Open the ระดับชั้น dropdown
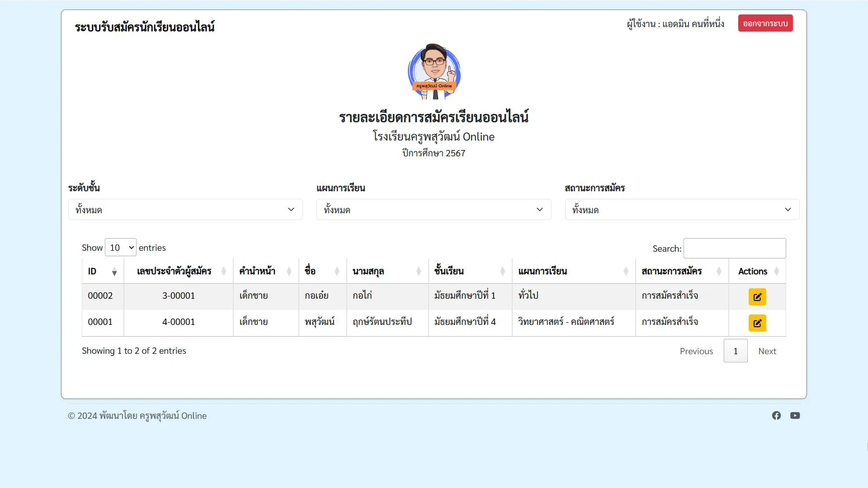The height and width of the screenshot is (488, 868). tap(185, 210)
